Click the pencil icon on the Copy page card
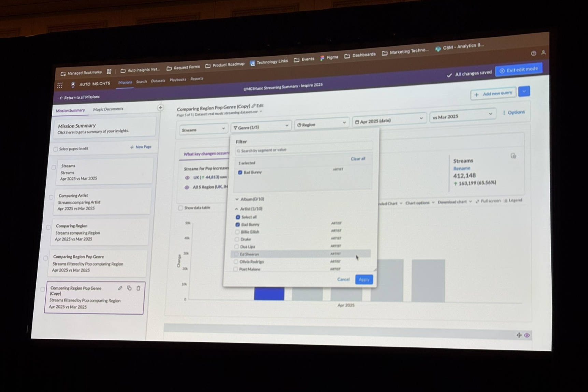 [120, 288]
